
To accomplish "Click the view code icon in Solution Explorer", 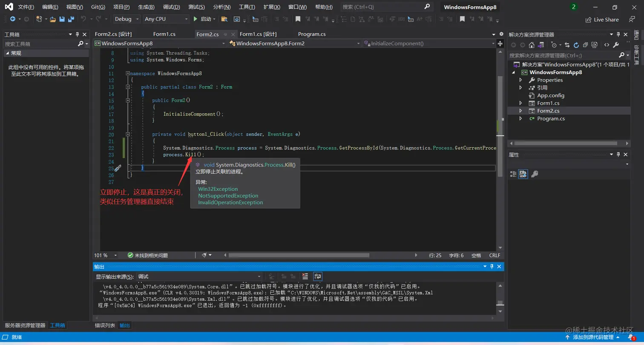I will (x=607, y=45).
